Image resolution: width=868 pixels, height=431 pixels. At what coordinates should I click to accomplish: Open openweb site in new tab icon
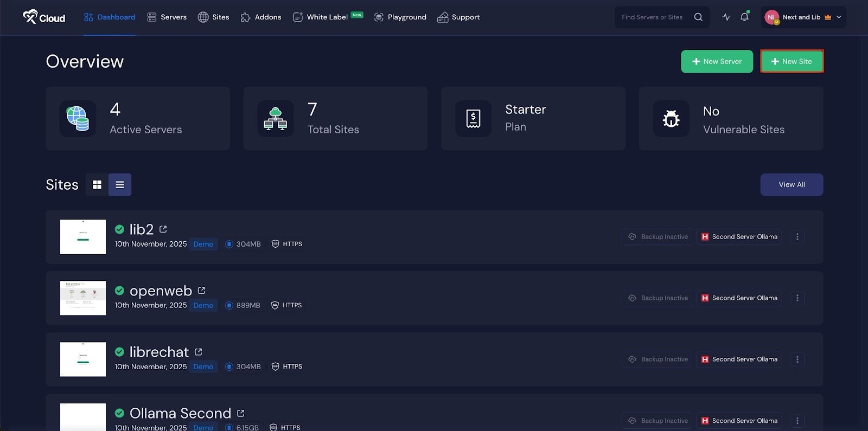[202, 291]
